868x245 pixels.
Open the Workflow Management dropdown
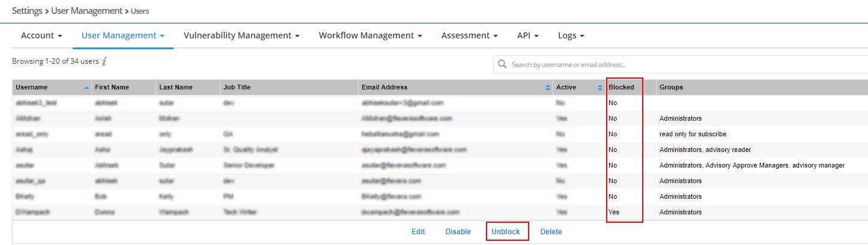(370, 35)
